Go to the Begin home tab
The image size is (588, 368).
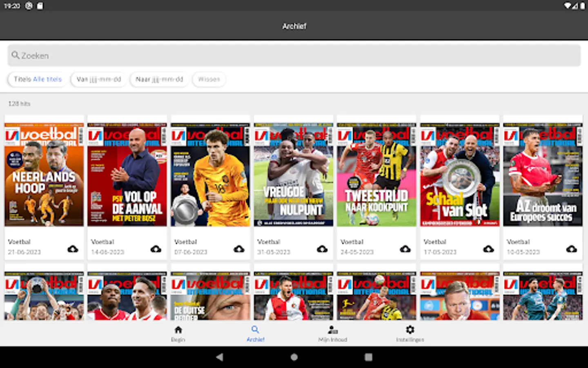point(178,334)
